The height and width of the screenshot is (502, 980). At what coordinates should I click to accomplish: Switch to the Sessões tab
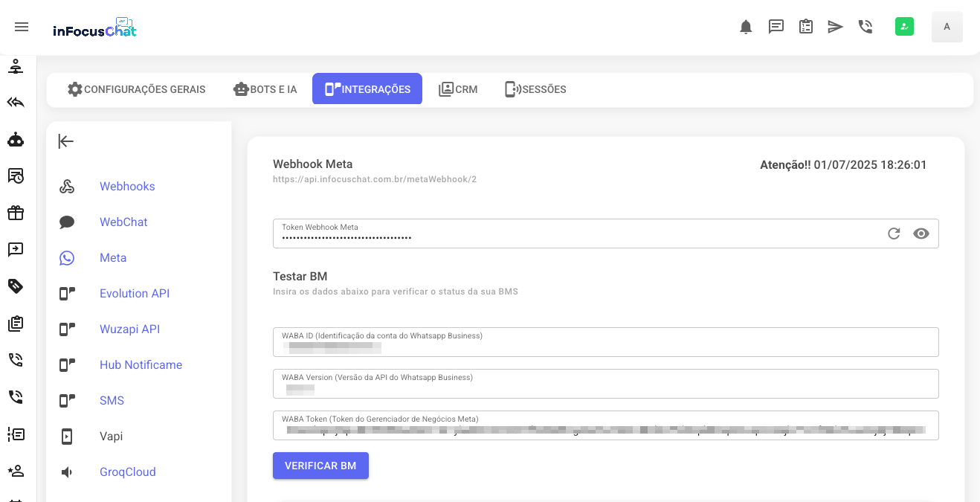(x=535, y=89)
